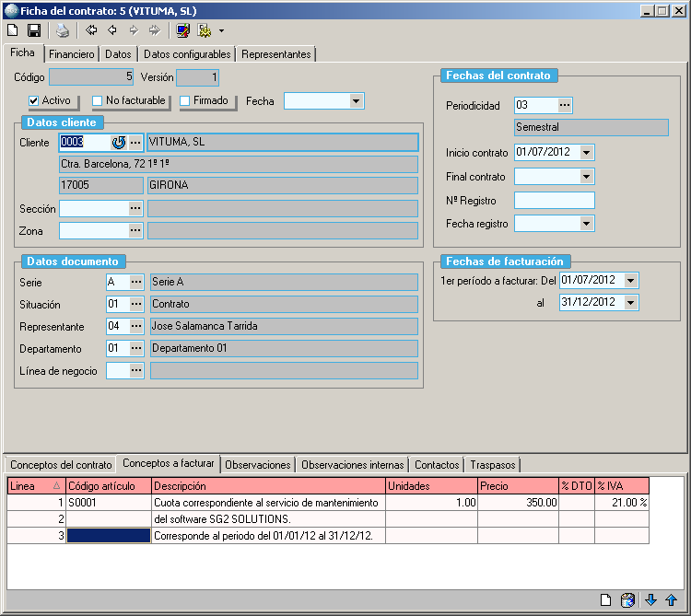The image size is (691, 616).
Task: Go to the last record arrow
Action: point(155,30)
